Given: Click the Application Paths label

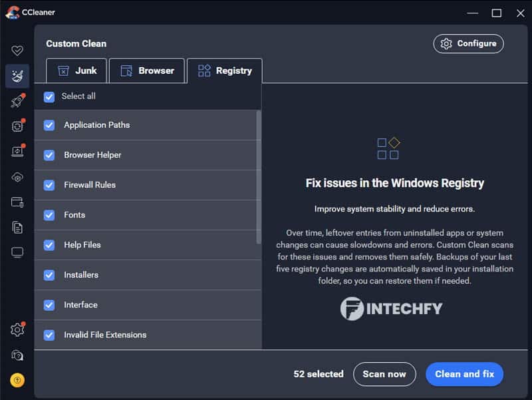Looking at the screenshot, I should (97, 125).
